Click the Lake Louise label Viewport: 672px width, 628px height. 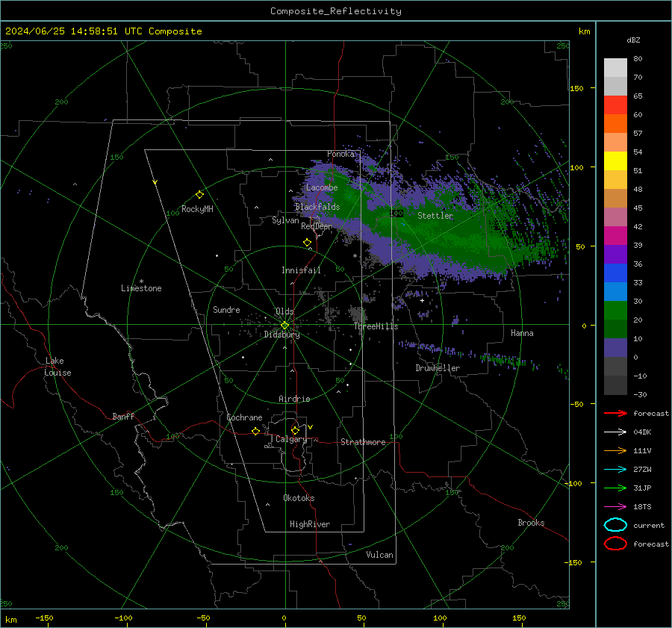click(57, 367)
